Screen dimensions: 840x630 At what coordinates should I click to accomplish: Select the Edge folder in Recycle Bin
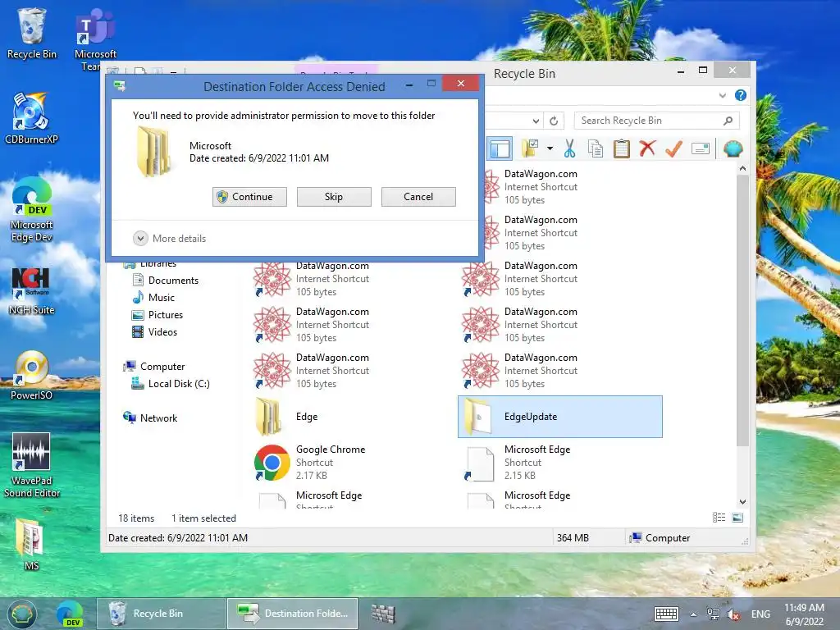click(x=351, y=417)
